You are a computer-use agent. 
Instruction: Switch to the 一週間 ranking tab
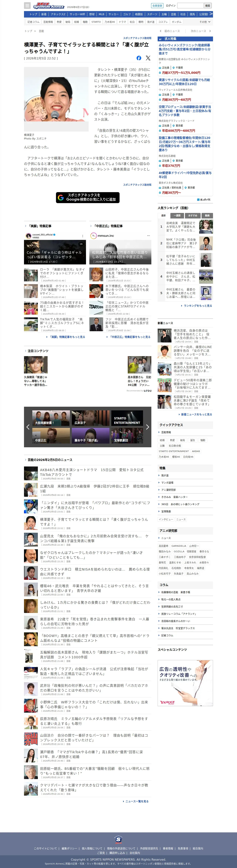coord(177,216)
